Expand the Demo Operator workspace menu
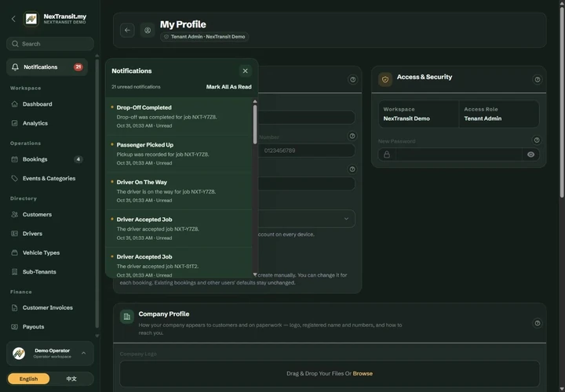 (x=84, y=353)
